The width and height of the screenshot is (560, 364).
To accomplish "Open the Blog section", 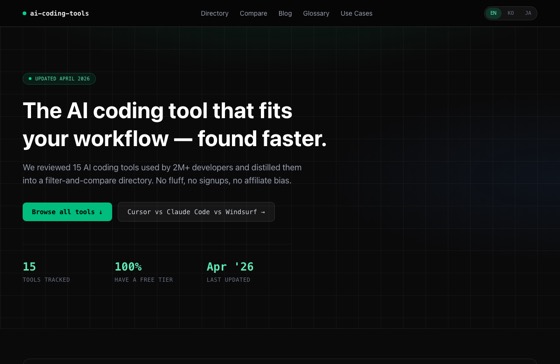I will click(x=285, y=14).
